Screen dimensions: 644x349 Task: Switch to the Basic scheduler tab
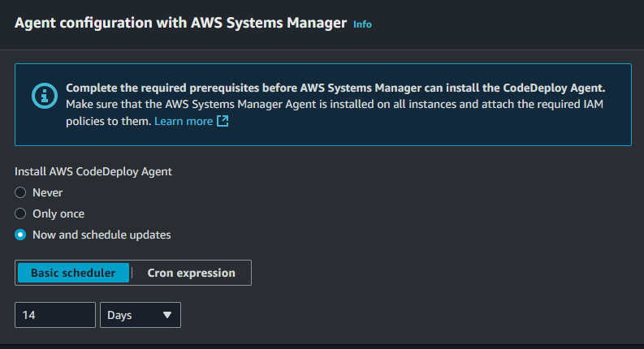(73, 273)
